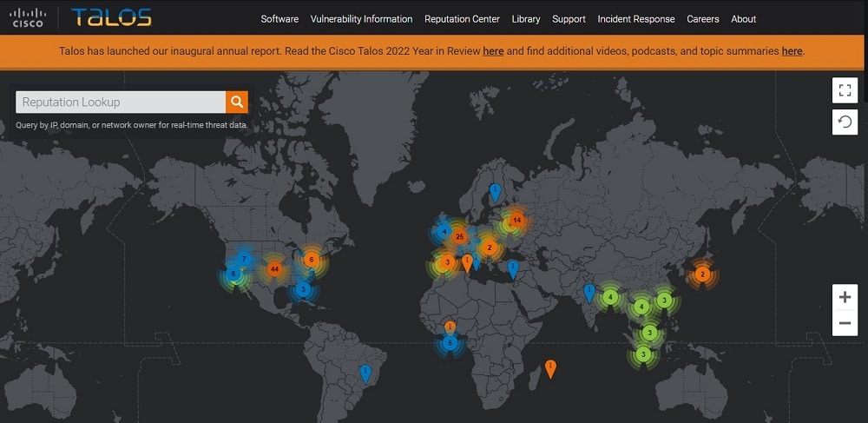Image resolution: width=868 pixels, height=423 pixels.
Task: Click the 'here' link for topic summaries
Action: 792,51
